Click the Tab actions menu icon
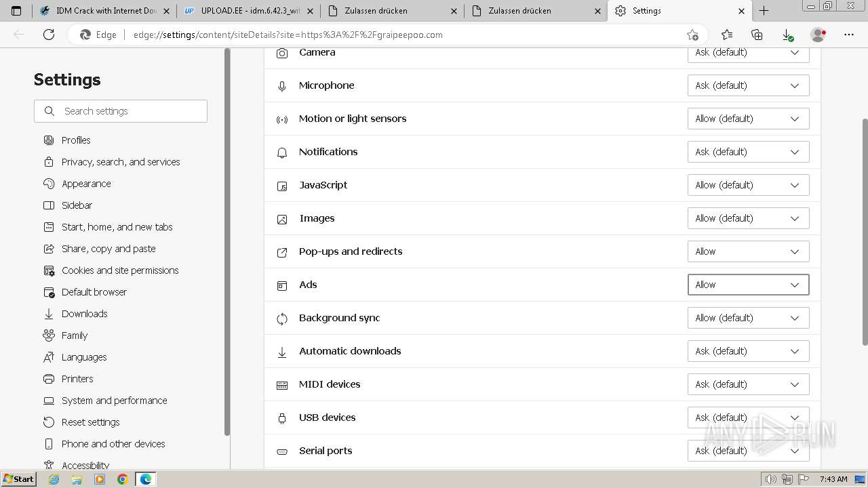The height and width of the screenshot is (488, 868). [16, 11]
